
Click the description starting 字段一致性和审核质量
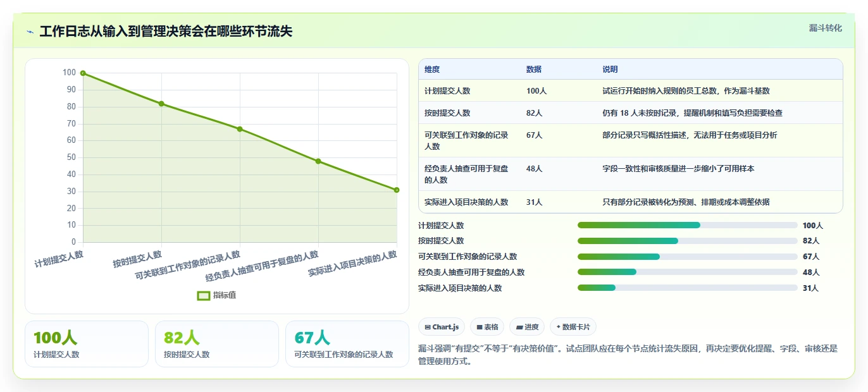coord(678,169)
